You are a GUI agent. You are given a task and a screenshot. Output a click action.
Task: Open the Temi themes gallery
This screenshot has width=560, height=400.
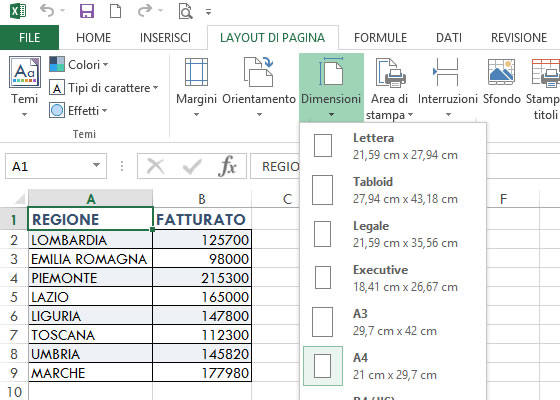(24, 87)
